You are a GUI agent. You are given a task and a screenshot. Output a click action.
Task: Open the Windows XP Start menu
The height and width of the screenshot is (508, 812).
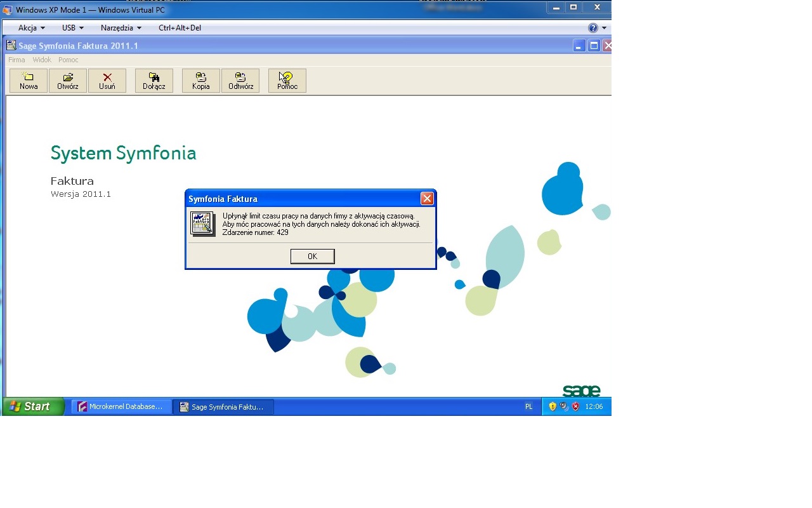(x=34, y=406)
